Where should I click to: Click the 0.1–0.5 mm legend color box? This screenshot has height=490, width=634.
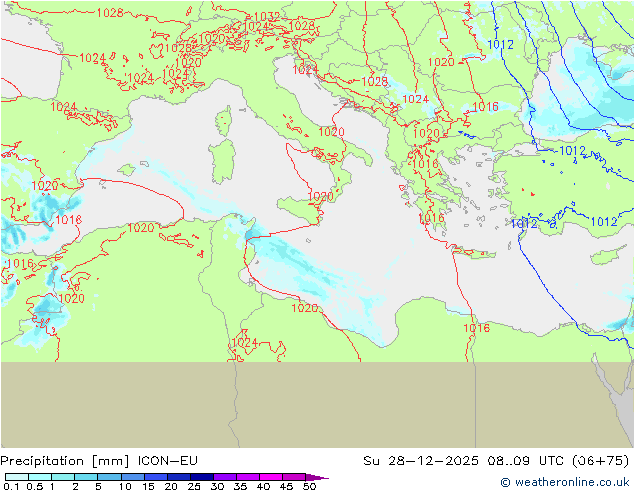(x=17, y=477)
